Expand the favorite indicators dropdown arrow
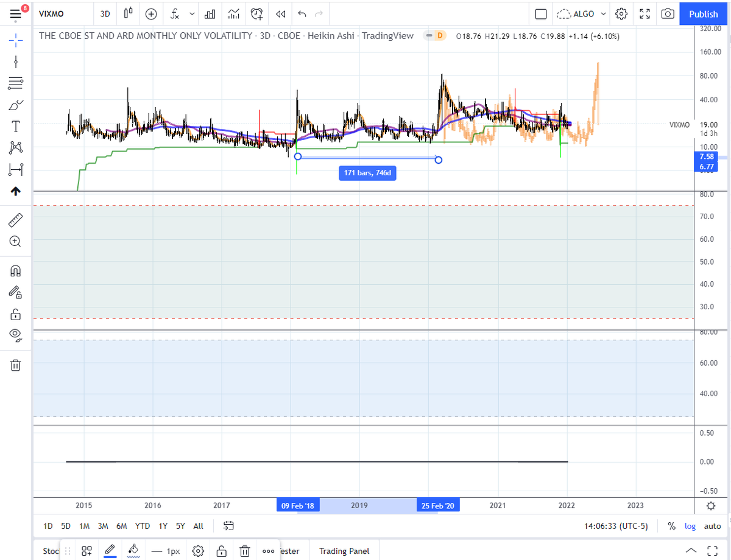This screenshot has height=560, width=731. (x=192, y=13)
